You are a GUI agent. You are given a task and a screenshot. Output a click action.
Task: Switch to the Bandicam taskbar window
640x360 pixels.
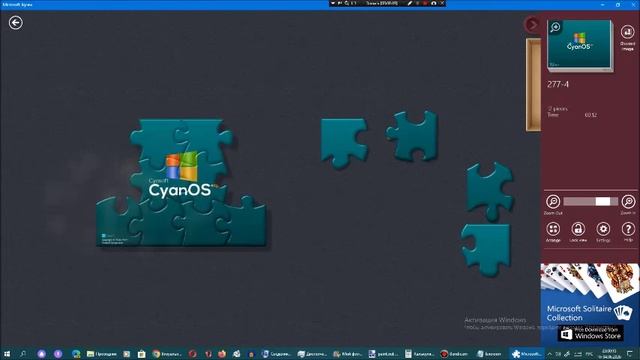[454, 354]
